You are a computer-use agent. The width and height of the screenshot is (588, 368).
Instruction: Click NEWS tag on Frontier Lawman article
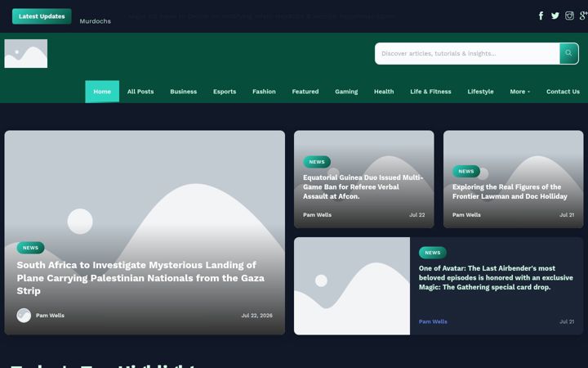tap(466, 171)
